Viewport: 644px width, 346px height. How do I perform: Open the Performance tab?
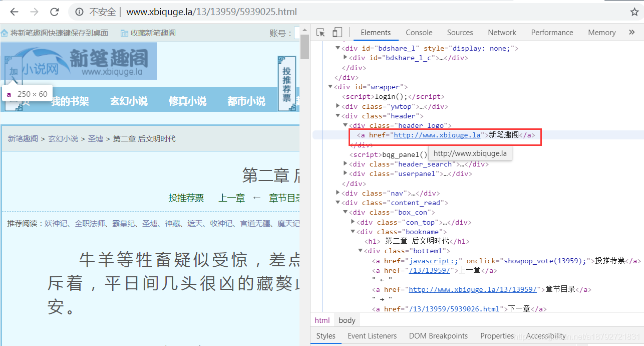coord(552,33)
